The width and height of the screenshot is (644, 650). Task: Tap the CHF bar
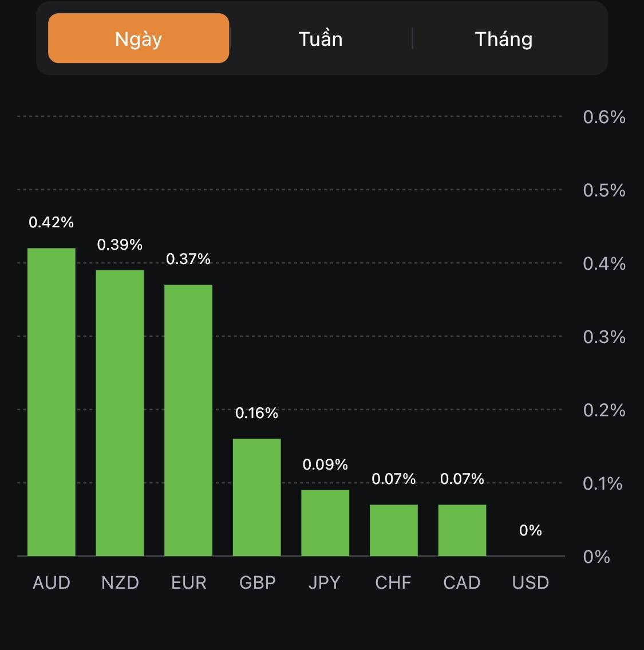pos(394,530)
